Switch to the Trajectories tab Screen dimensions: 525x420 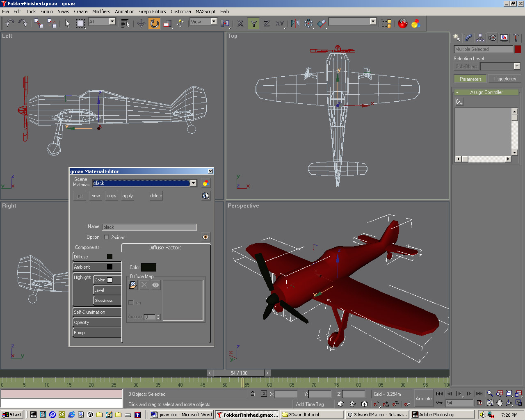(504, 79)
